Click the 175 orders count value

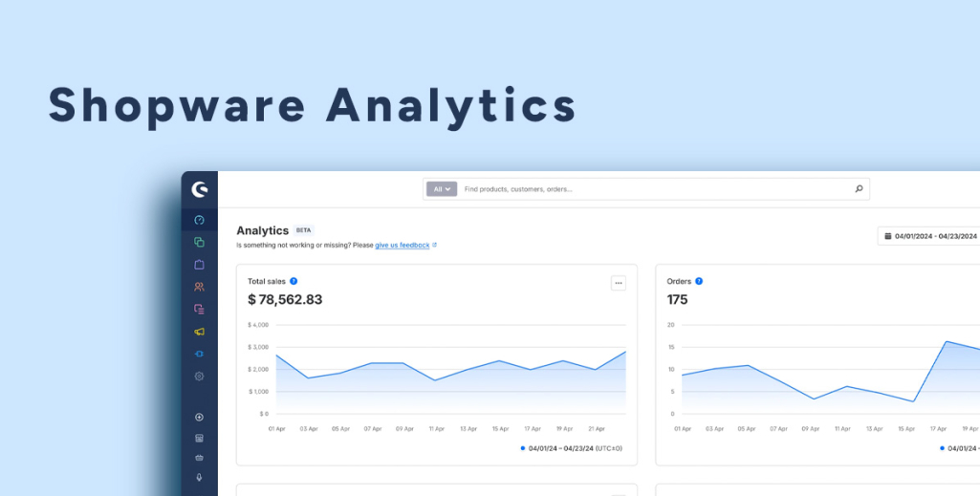pos(677,300)
